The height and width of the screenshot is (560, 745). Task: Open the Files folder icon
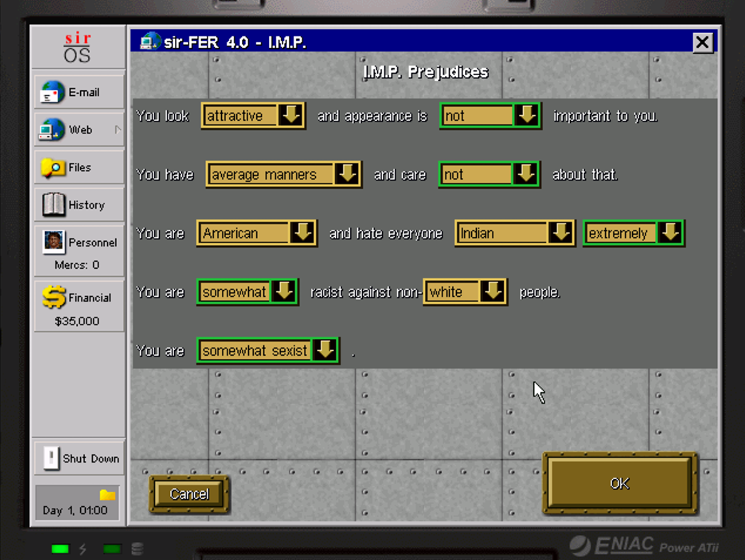(x=53, y=168)
